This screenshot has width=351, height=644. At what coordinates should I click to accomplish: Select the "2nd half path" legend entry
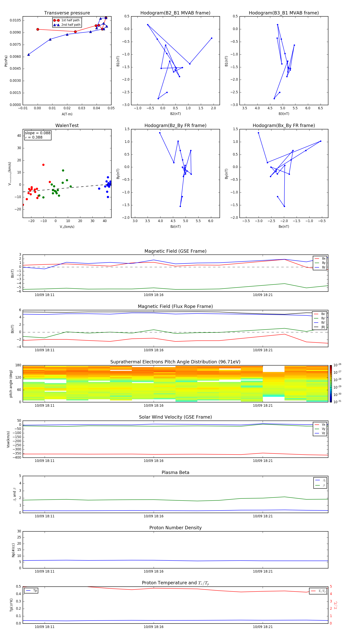(67, 25)
